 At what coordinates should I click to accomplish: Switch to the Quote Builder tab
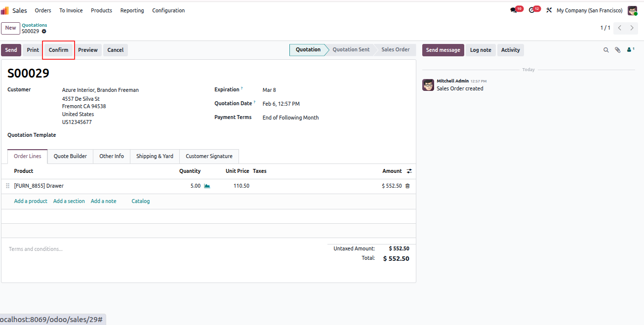tap(70, 156)
